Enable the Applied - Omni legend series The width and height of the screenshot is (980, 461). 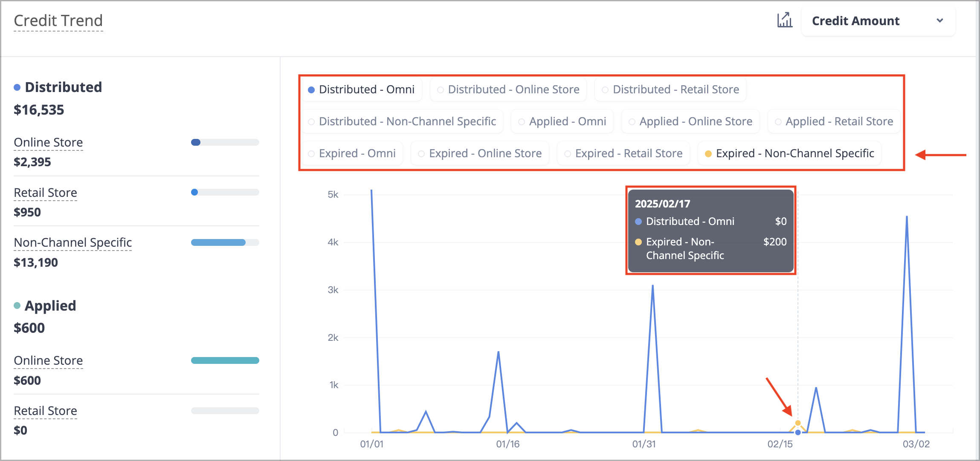coord(562,121)
